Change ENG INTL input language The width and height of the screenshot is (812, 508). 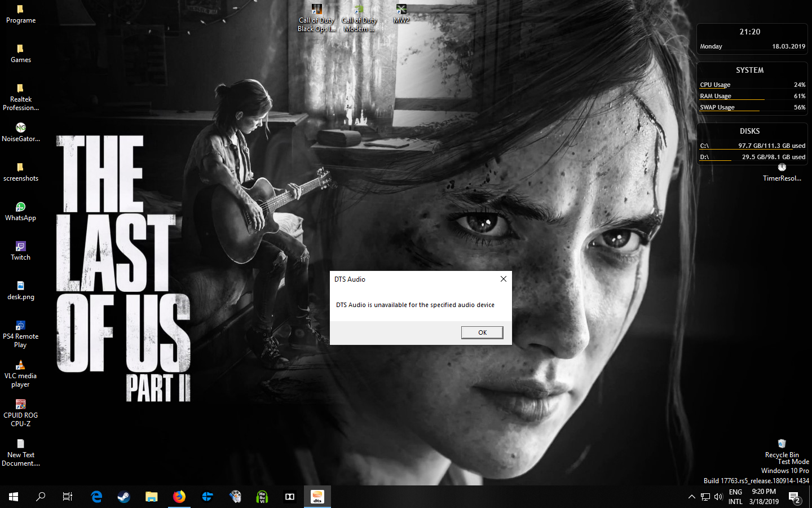(735, 497)
